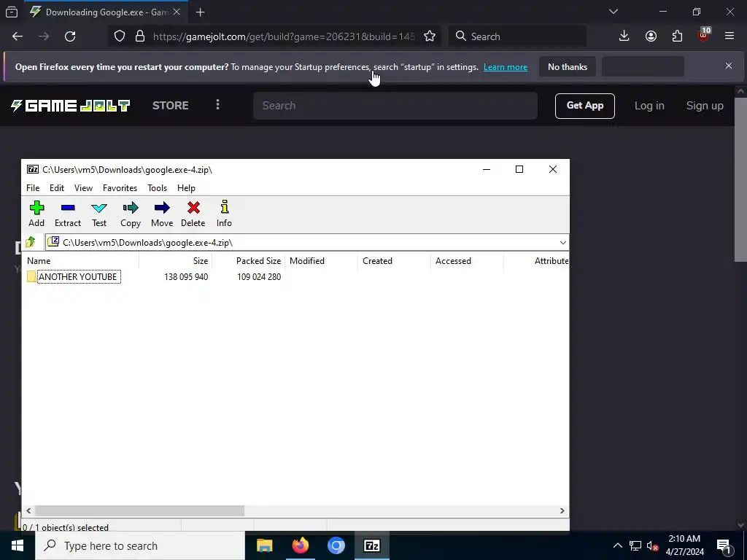The image size is (747, 560).
Task: Open Game Jolt three-dot more menu
Action: (217, 104)
